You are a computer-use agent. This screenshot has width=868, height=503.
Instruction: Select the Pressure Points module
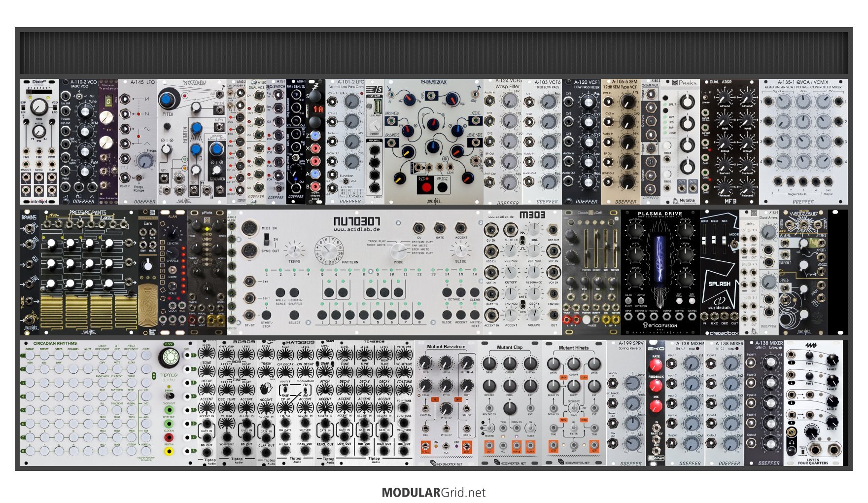tap(89, 272)
